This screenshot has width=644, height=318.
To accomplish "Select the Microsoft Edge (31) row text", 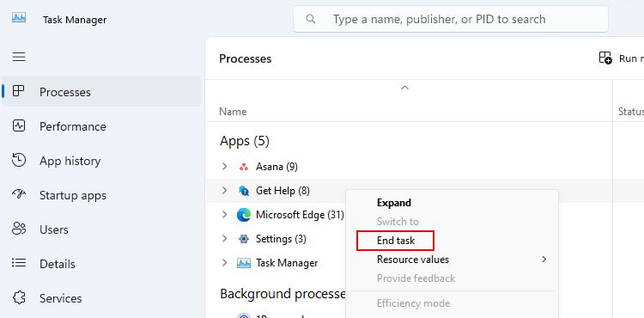I will click(x=300, y=215).
